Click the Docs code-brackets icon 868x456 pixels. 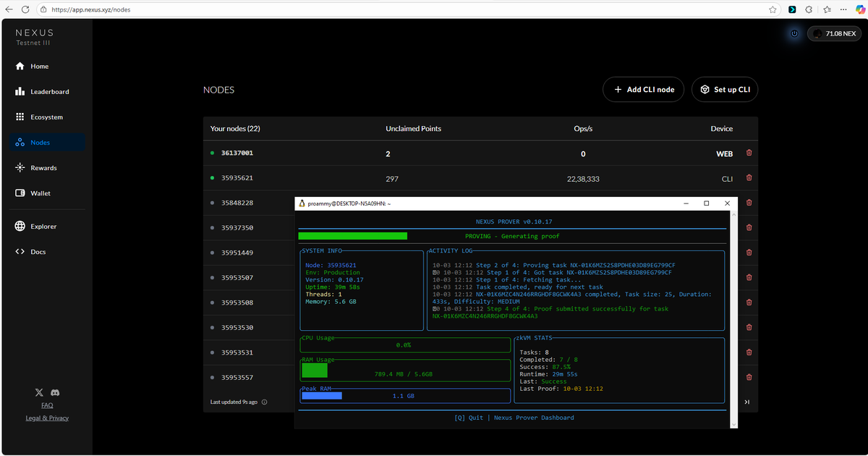(x=20, y=252)
